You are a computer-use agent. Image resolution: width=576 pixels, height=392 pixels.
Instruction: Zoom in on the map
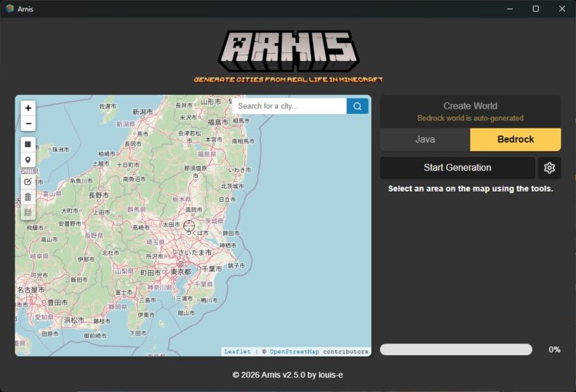[x=28, y=108]
